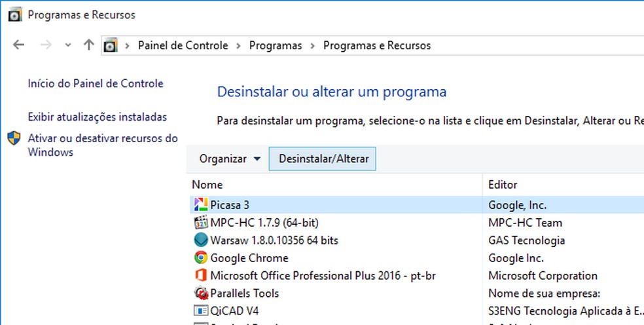The height and width of the screenshot is (325, 644).
Task: Open Início do Painel de Controle link
Action: tap(96, 83)
